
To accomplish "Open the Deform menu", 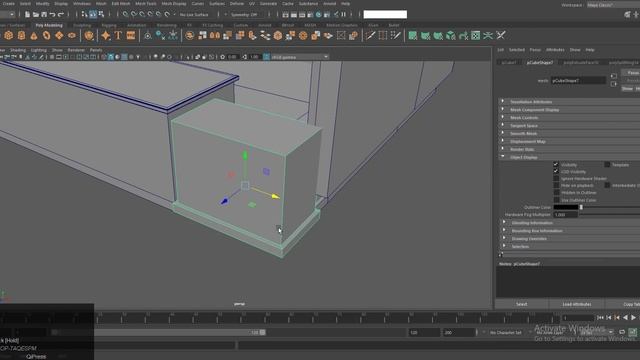I will tap(237, 4).
